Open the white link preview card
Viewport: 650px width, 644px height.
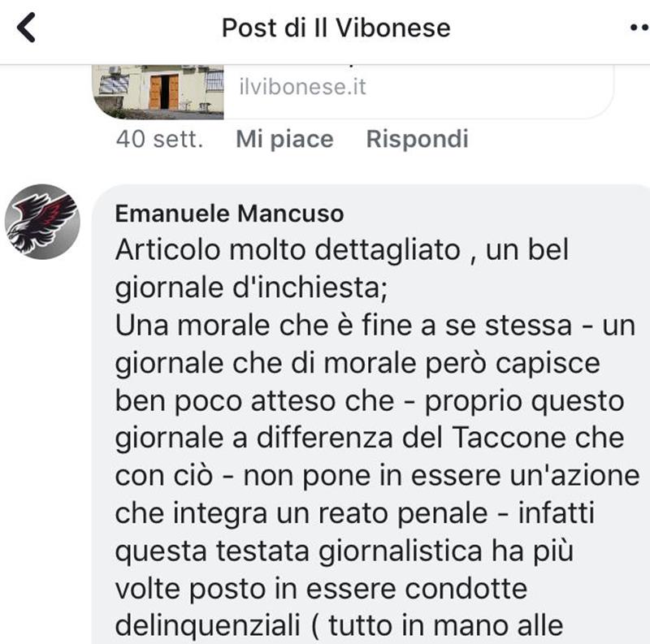353,92
